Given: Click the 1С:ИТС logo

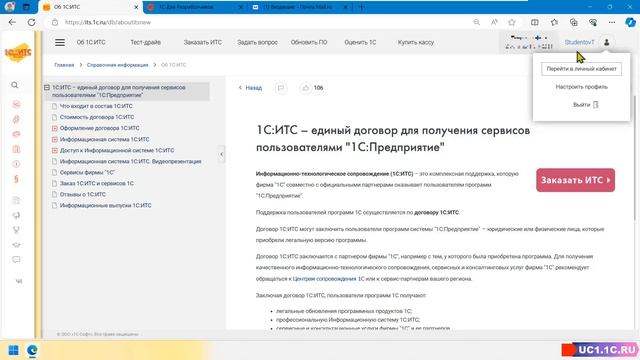Looking at the screenshot, I should pyautogui.click(x=18, y=52).
